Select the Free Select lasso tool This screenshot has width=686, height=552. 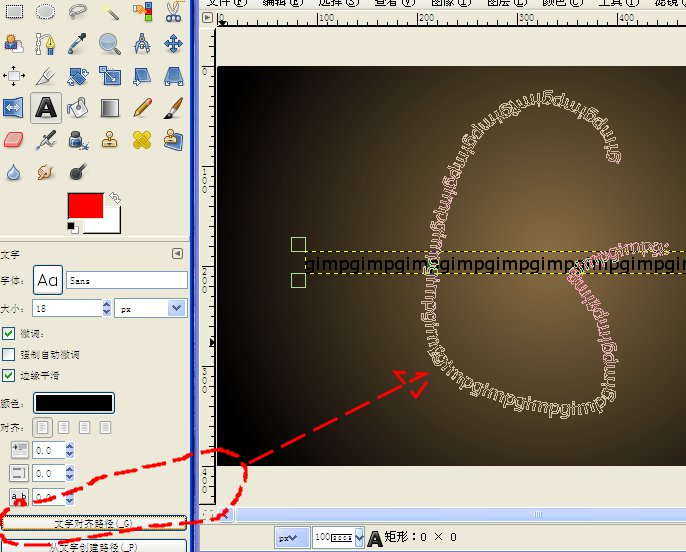coord(78,11)
